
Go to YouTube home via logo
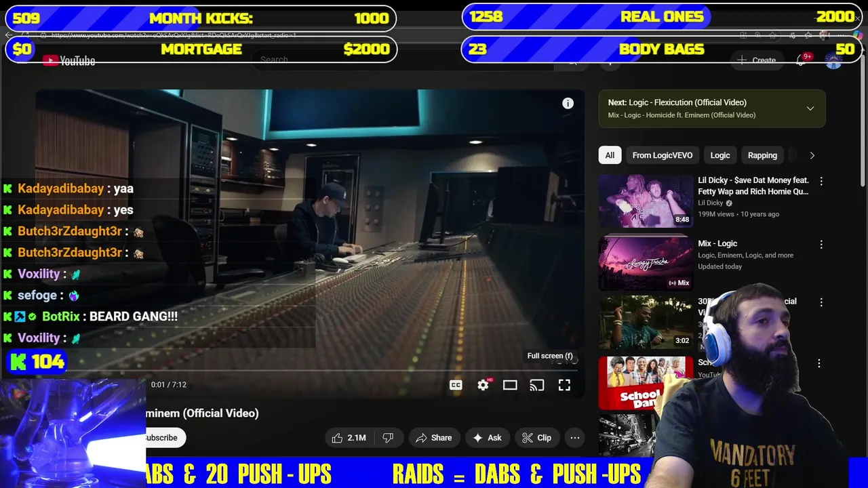click(68, 61)
